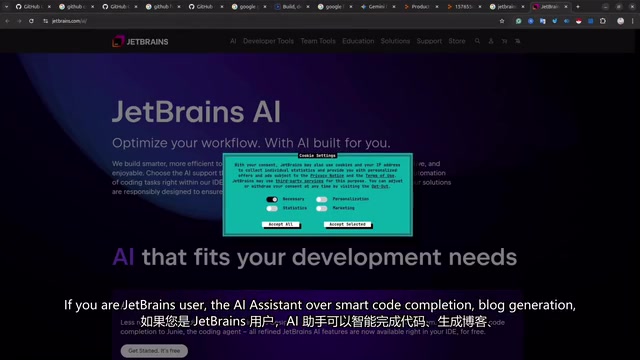Enable the Personalization cookies switch

[x=322, y=199]
